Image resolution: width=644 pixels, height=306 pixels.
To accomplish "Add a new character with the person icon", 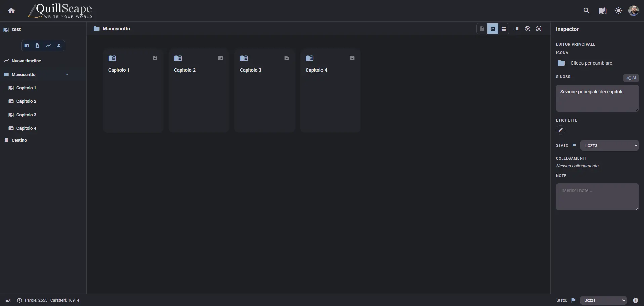I will point(59,46).
